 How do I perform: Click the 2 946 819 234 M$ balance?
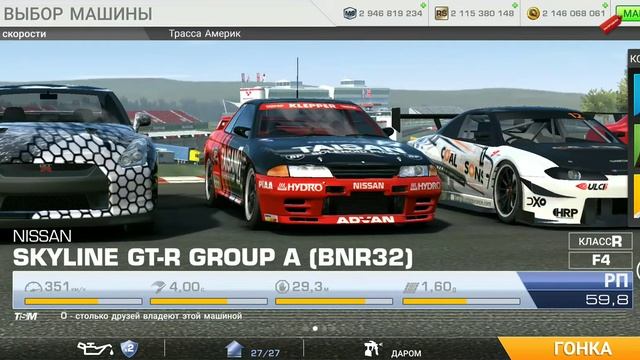tap(391, 13)
